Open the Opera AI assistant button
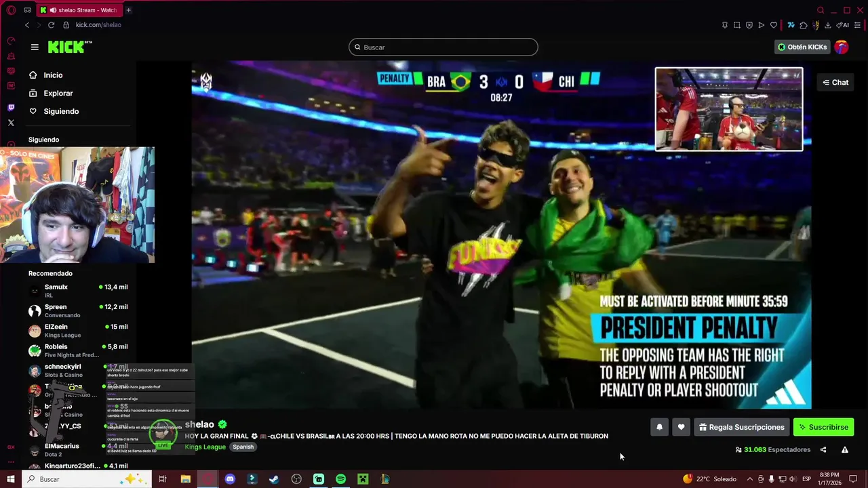Viewport: 868px width, 488px height. [843, 25]
